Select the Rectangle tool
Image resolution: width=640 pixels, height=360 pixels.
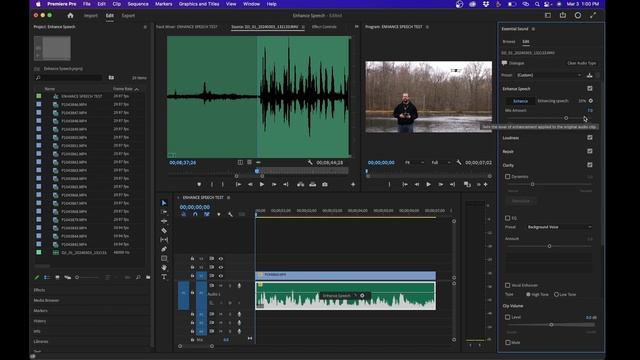tap(164, 258)
